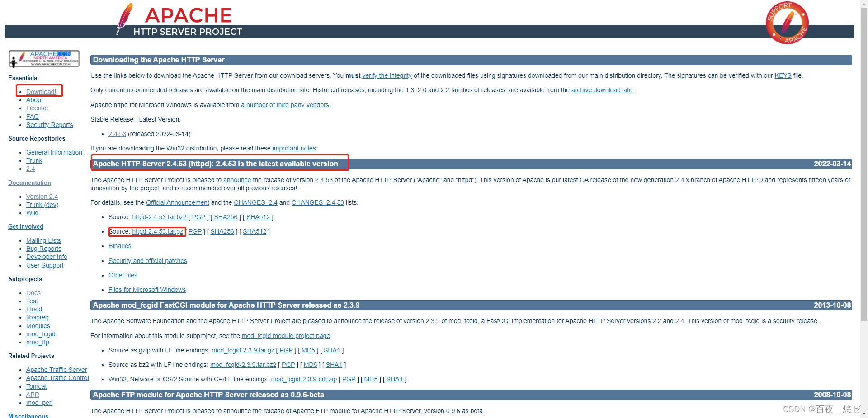Image resolution: width=868 pixels, height=418 pixels.
Task: Open the mod_ftp sidebar link
Action: 38,342
